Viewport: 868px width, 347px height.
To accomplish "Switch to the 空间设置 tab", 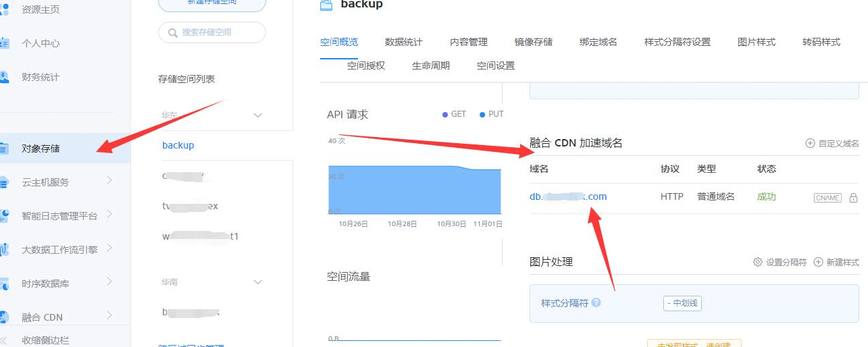I will (x=496, y=65).
